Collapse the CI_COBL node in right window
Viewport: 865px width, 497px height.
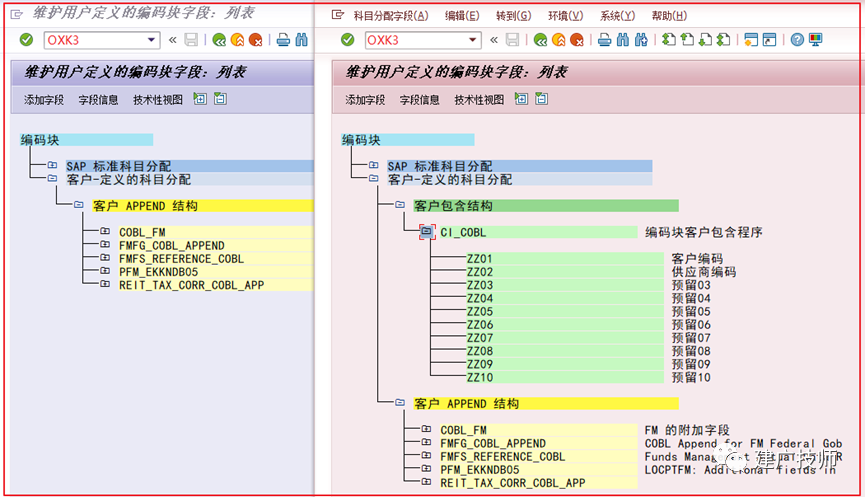click(x=426, y=232)
